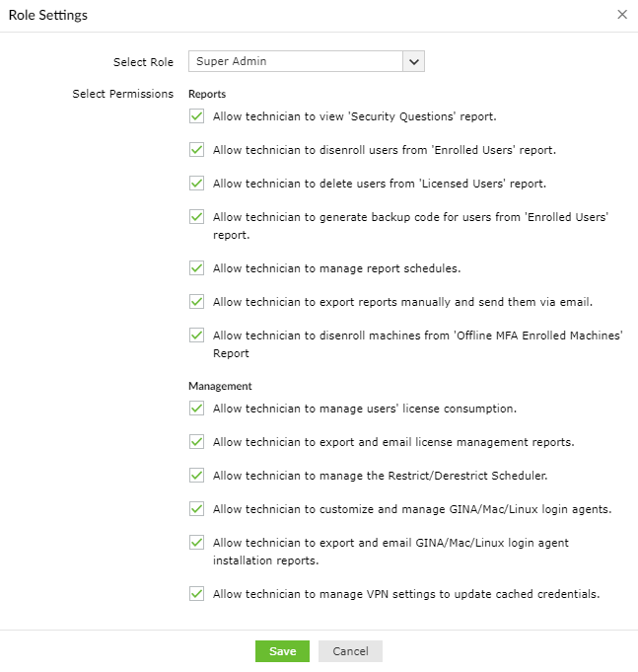Uncheck delete users from 'Licensed Users' report
Image resolution: width=638 pixels, height=672 pixels.
(x=196, y=184)
